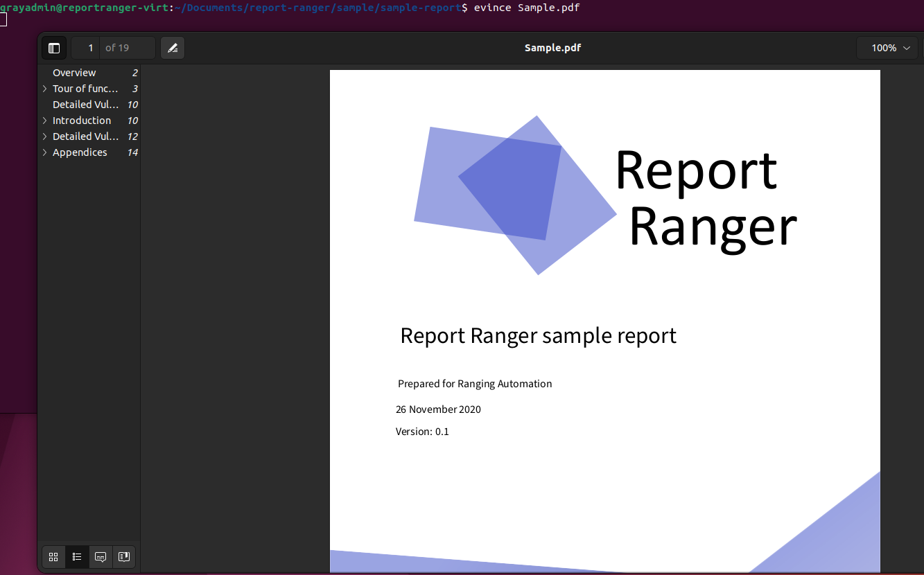Open the Appendices outline item
The height and width of the screenshot is (575, 924).
[x=80, y=152]
